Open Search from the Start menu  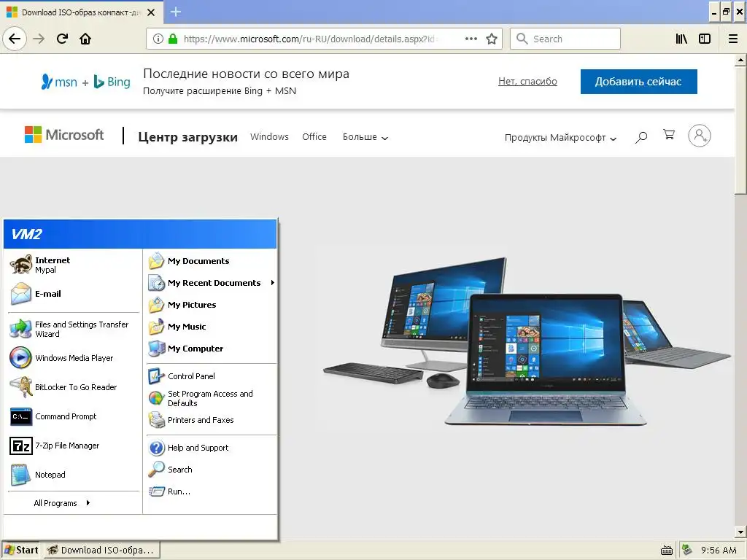211,470
